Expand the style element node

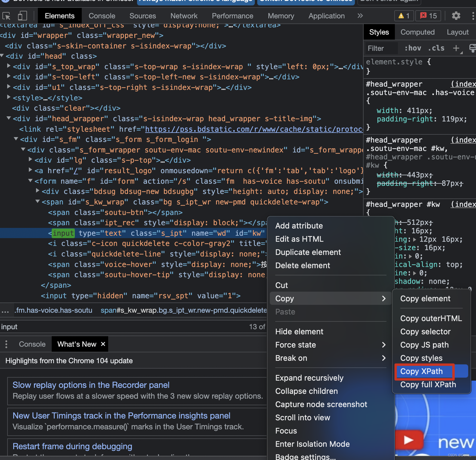9,97
